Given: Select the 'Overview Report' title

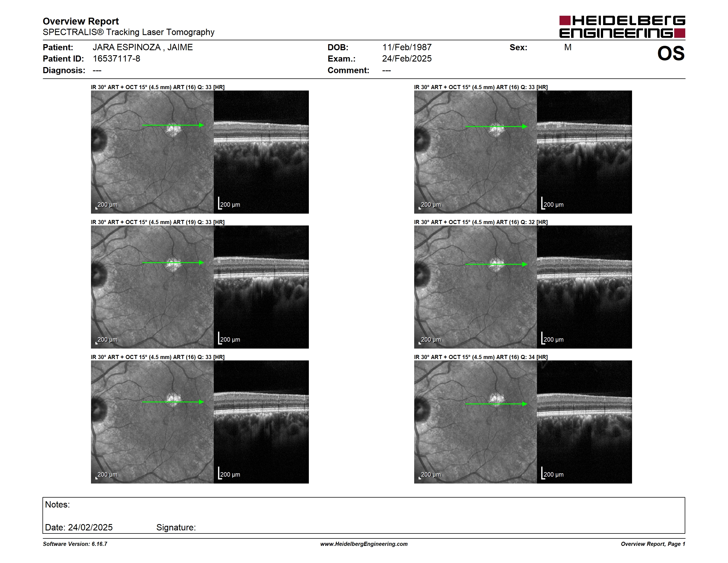Looking at the screenshot, I should click(x=81, y=21).
